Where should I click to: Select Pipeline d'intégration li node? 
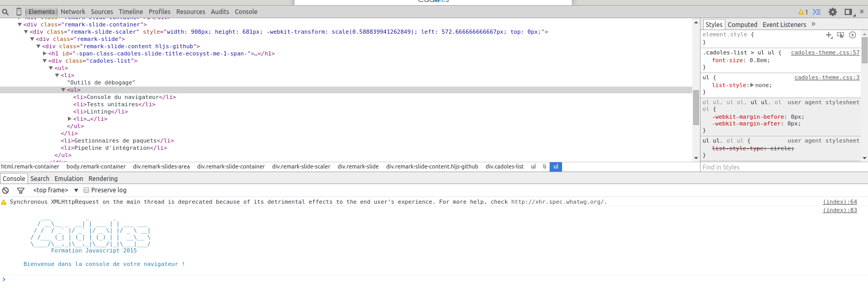click(114, 148)
